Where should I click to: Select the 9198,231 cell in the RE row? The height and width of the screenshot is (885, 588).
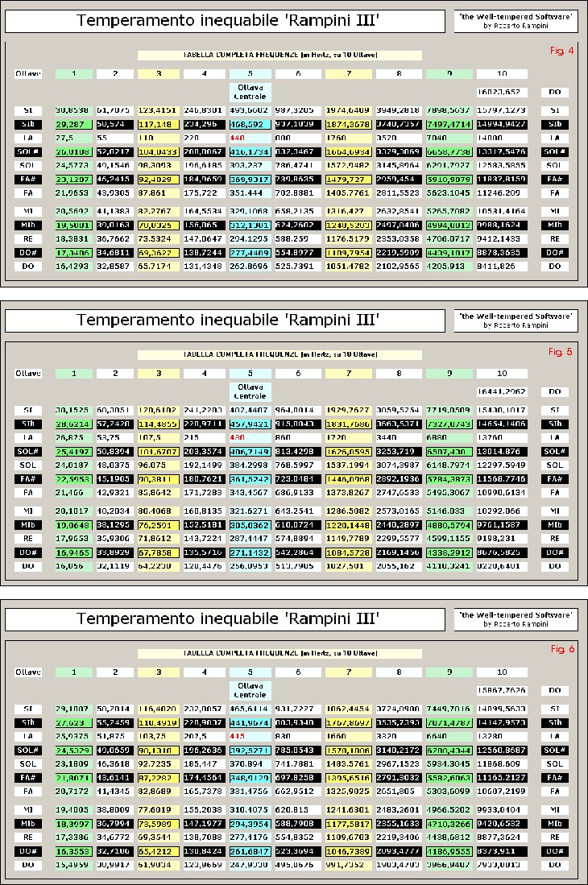(502, 539)
